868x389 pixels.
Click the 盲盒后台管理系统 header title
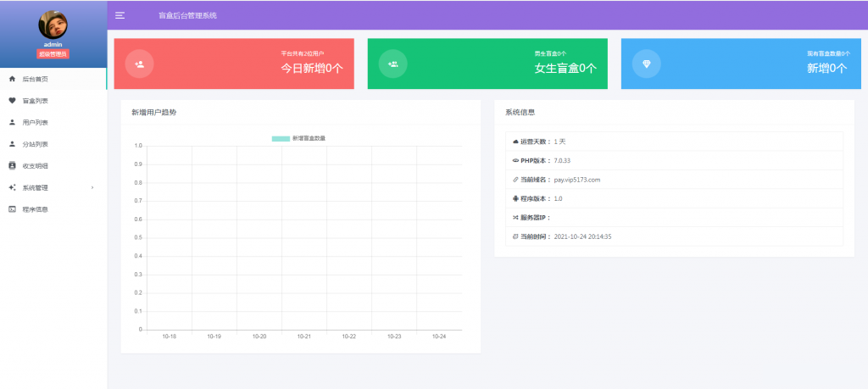[x=187, y=15]
